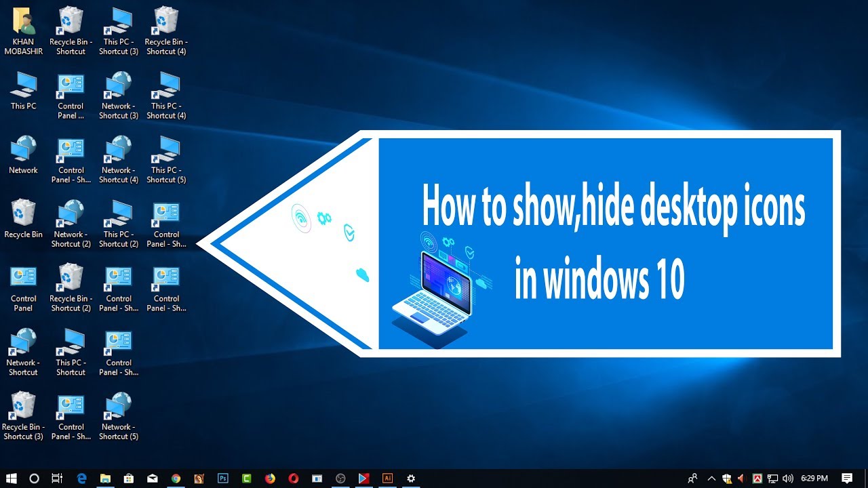
Task: Select the Network desktop icon
Action: click(23, 155)
